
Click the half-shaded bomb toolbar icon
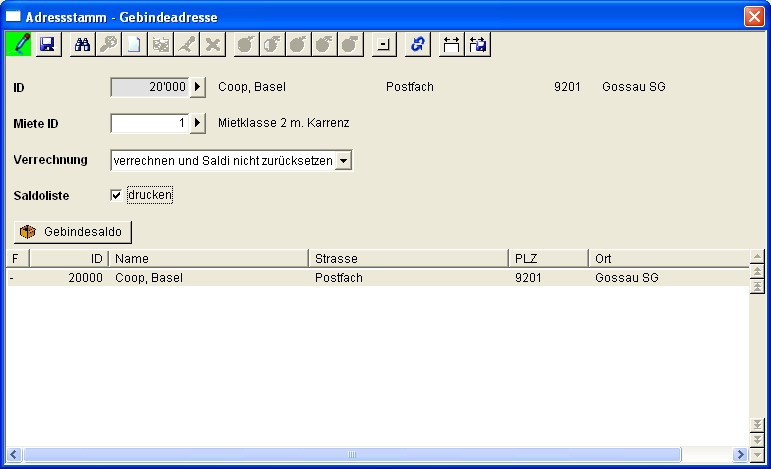pyautogui.click(x=272, y=45)
